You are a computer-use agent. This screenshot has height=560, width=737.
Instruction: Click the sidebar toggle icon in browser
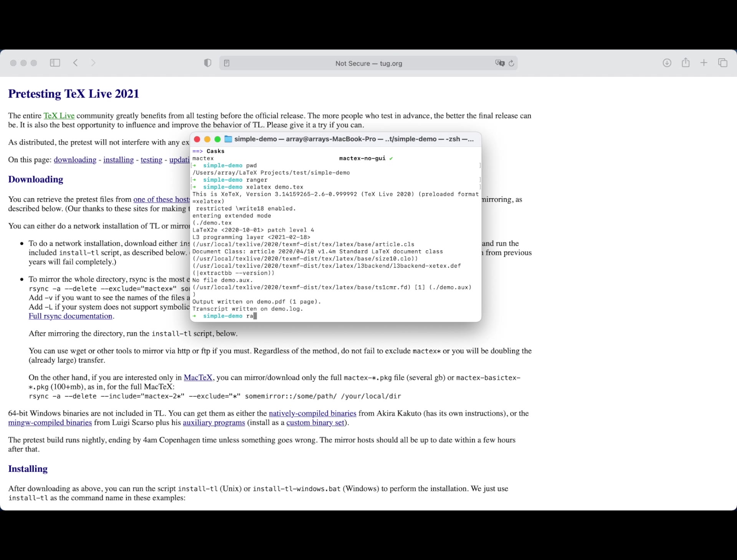[x=55, y=63]
